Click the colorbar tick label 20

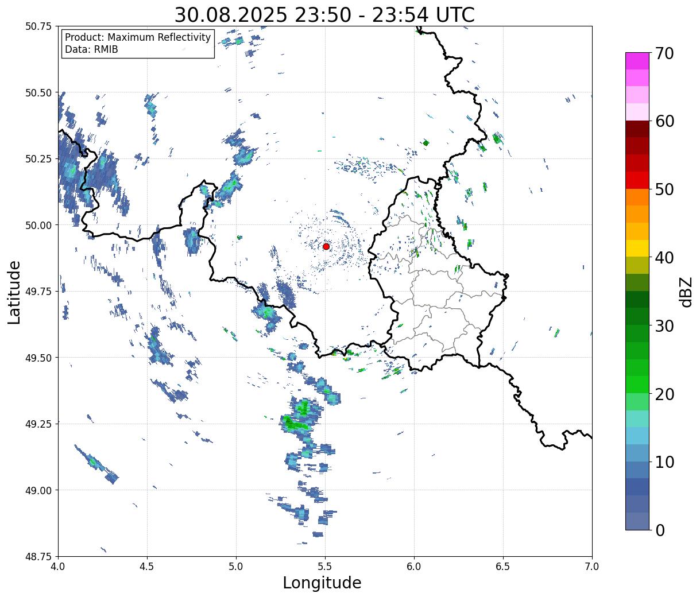click(x=664, y=394)
